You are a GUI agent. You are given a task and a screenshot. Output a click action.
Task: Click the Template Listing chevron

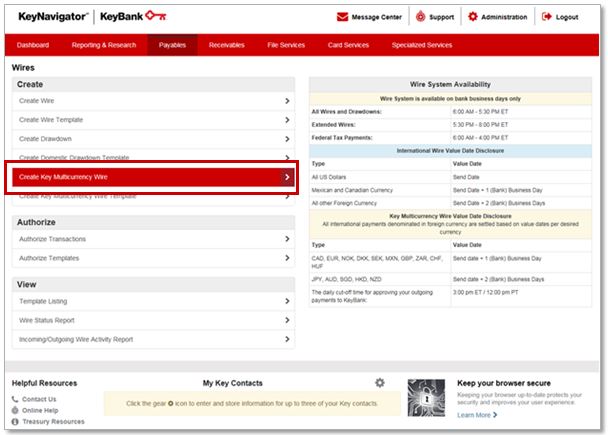[287, 301]
